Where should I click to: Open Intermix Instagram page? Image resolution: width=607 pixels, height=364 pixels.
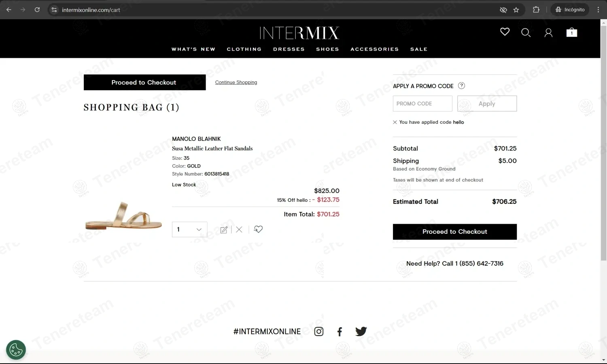pos(319,332)
